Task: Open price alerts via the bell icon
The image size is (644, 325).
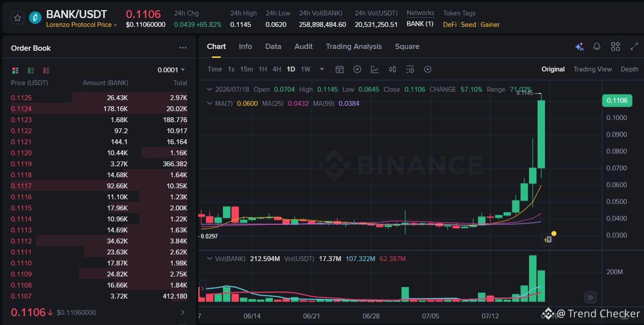Action: [x=597, y=47]
